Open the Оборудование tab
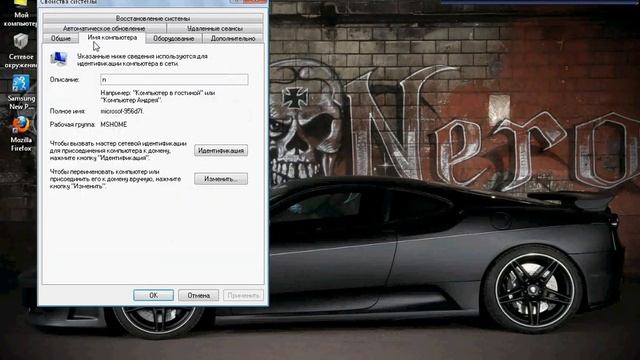The image size is (640, 360). coord(173,38)
